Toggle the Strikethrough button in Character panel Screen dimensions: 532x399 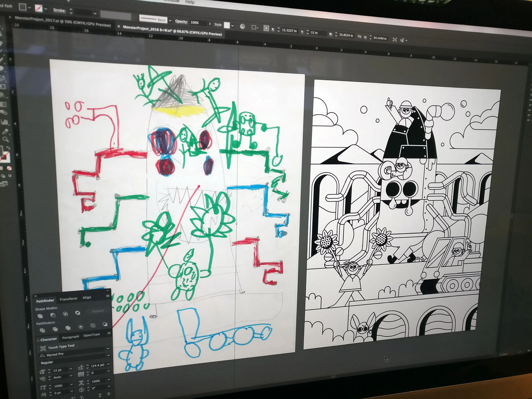tap(109, 394)
